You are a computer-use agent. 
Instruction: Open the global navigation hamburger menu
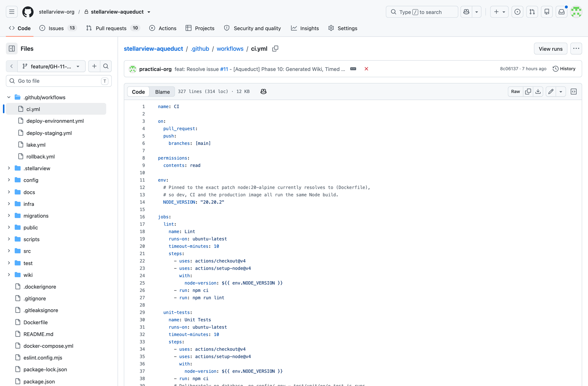pyautogui.click(x=12, y=12)
